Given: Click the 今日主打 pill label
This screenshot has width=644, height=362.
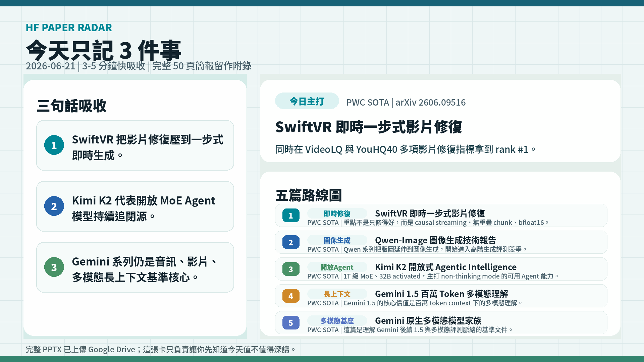Looking at the screenshot, I should pos(307,101).
